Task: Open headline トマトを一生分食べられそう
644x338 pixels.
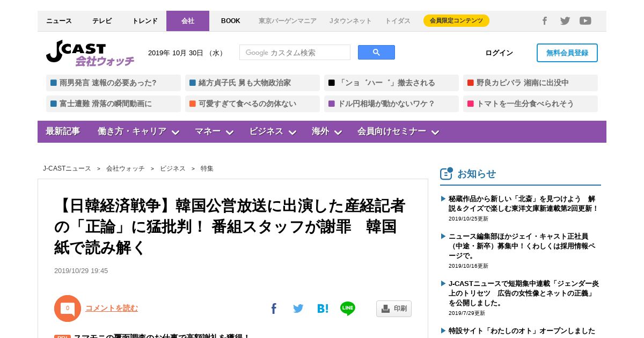Action: 530,104
